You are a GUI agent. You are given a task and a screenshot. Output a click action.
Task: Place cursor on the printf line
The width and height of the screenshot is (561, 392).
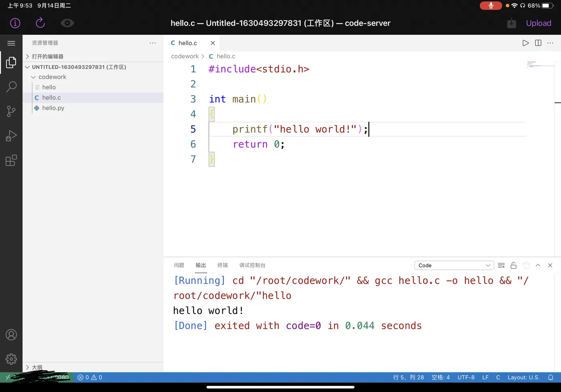tap(300, 129)
